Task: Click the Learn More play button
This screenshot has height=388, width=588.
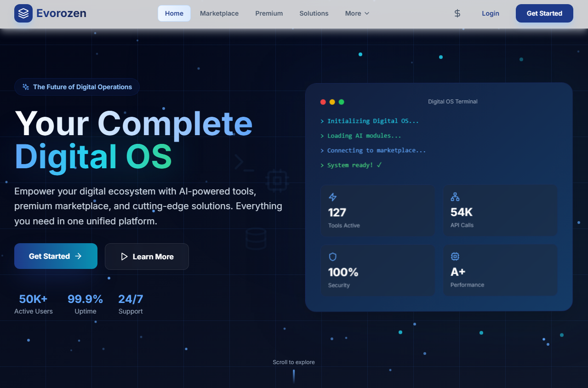Action: tap(147, 257)
